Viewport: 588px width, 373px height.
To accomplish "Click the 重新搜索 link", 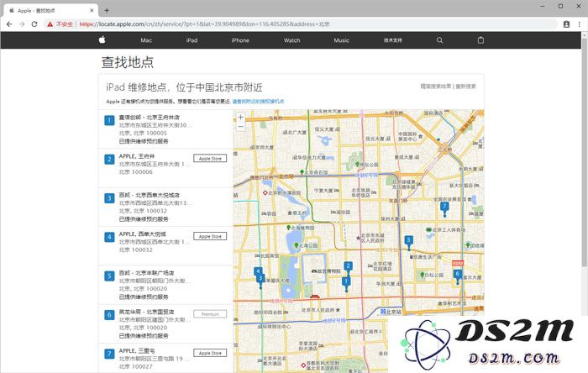I will (x=465, y=87).
